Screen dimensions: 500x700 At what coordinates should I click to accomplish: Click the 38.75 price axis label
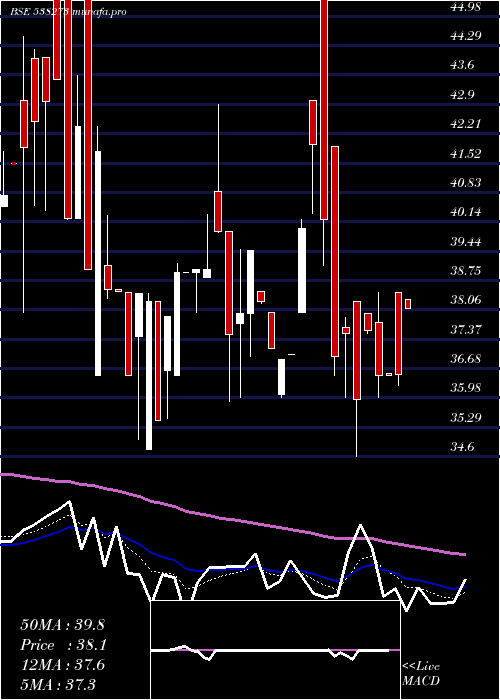pos(467,271)
